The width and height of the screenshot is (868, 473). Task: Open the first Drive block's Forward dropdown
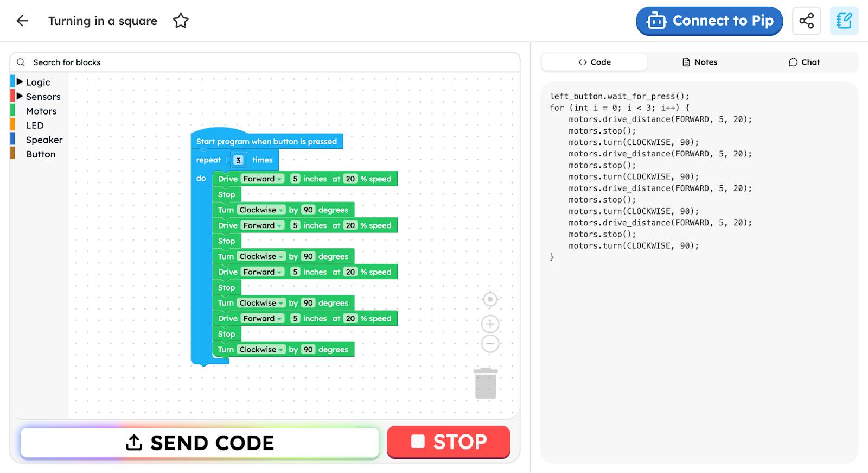(263, 179)
